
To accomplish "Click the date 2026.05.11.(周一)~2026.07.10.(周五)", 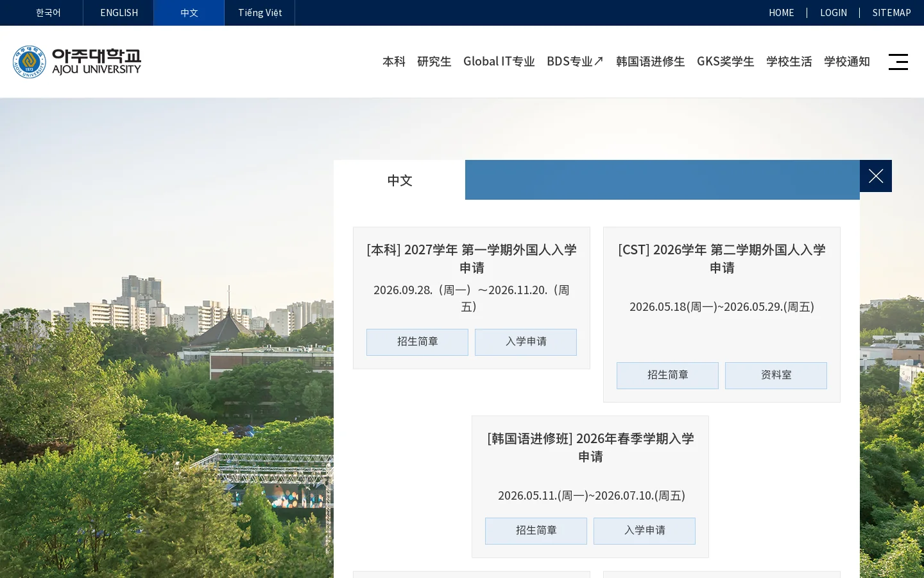I will click(592, 496).
